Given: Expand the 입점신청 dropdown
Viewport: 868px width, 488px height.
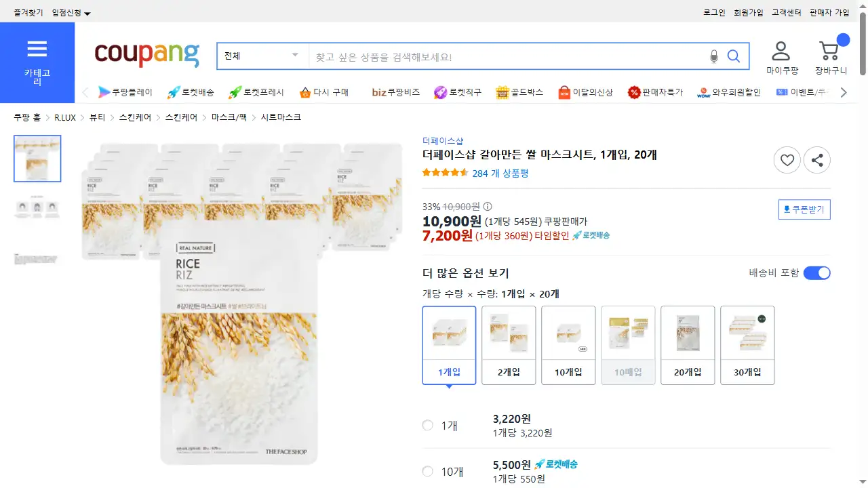Looking at the screenshot, I should click(71, 13).
